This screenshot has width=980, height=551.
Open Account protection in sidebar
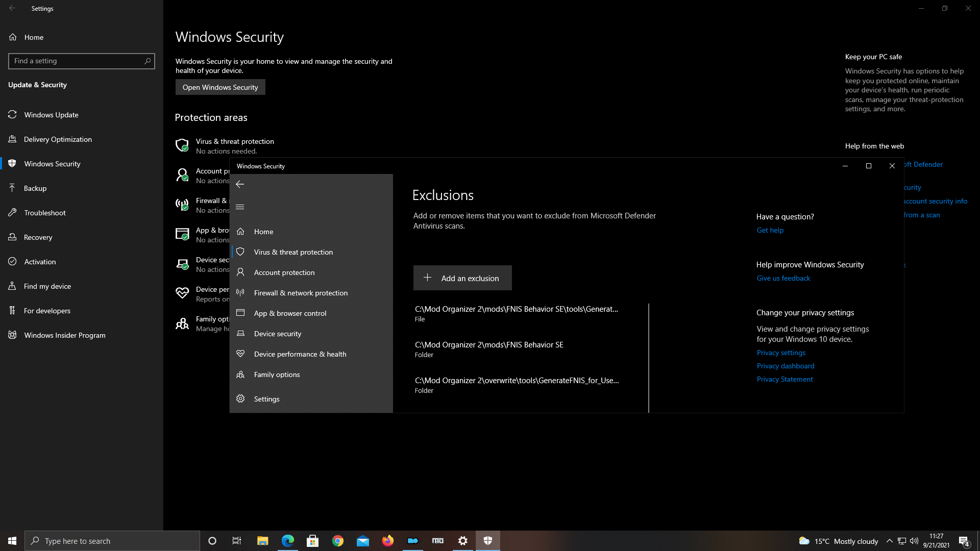311,272
